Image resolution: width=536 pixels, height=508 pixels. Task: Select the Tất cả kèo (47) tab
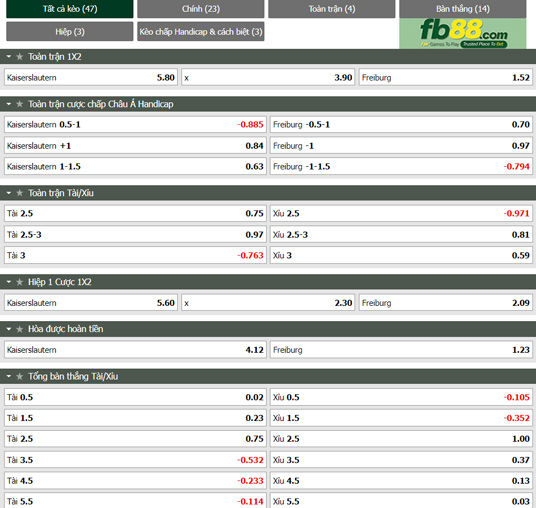(x=70, y=9)
